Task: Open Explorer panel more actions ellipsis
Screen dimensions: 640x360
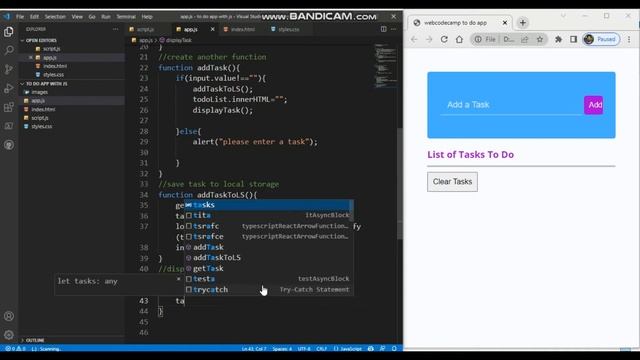Action: click(116, 29)
